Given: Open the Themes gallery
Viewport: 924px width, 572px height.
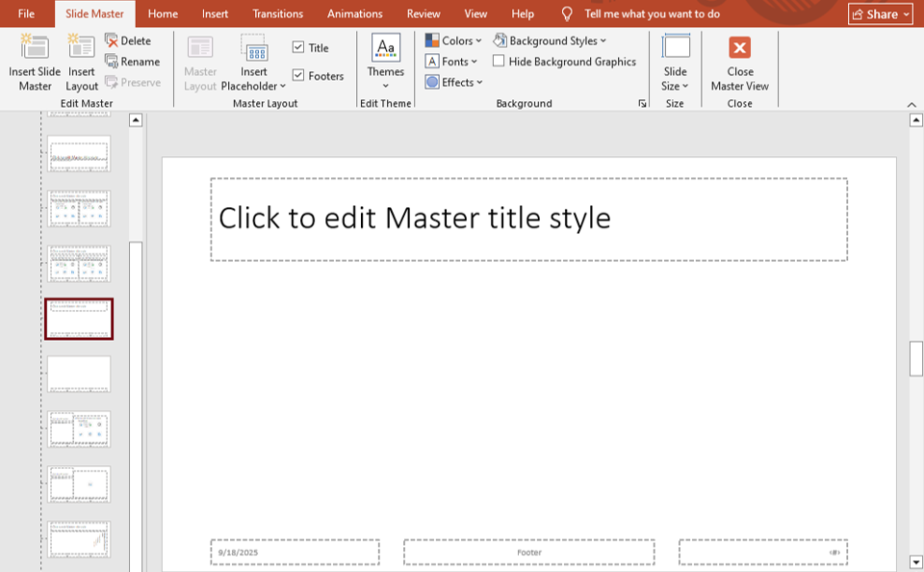Looking at the screenshot, I should (x=385, y=62).
